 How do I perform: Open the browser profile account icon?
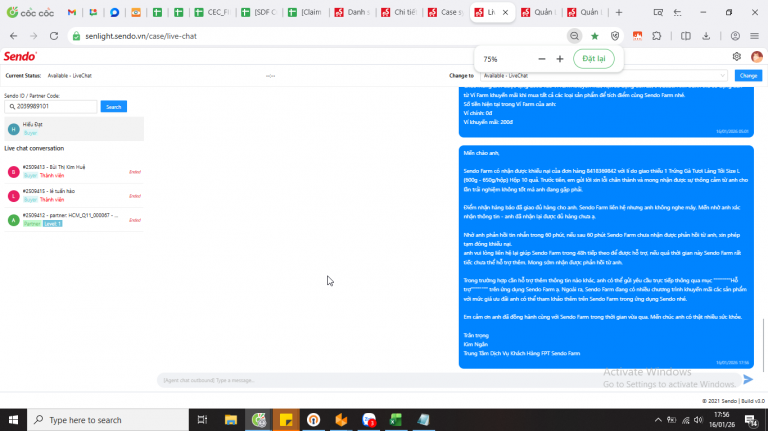pyautogui.click(x=735, y=36)
